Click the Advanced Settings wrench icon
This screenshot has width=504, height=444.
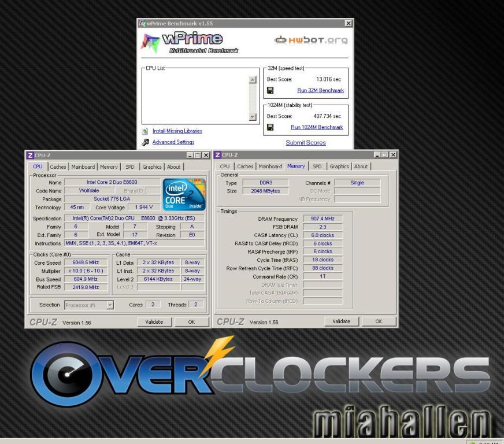click(x=145, y=142)
